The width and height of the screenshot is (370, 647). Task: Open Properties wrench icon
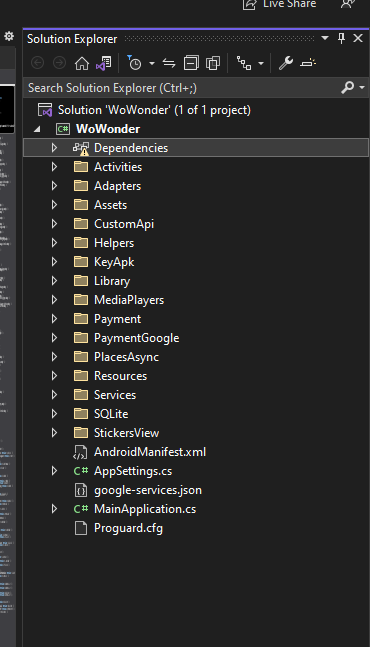click(x=285, y=63)
